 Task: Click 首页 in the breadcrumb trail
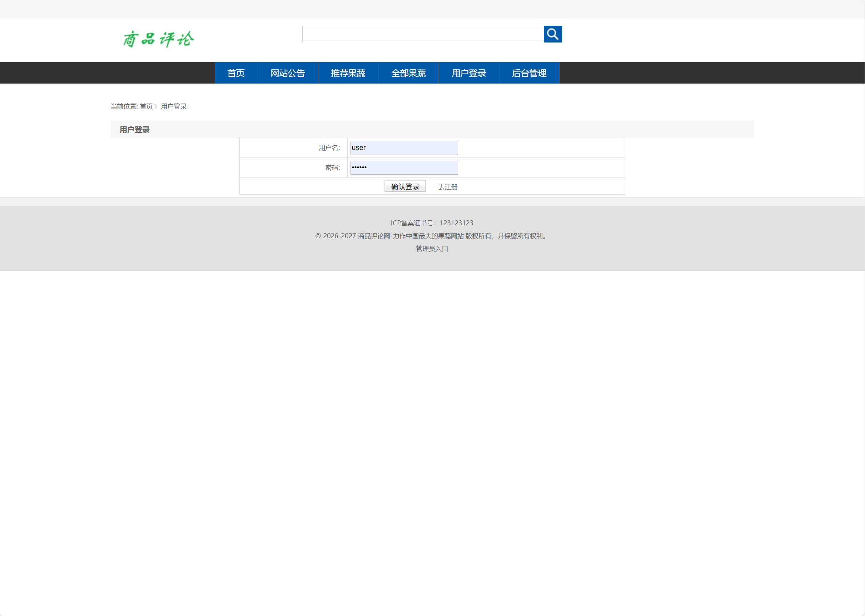point(146,106)
